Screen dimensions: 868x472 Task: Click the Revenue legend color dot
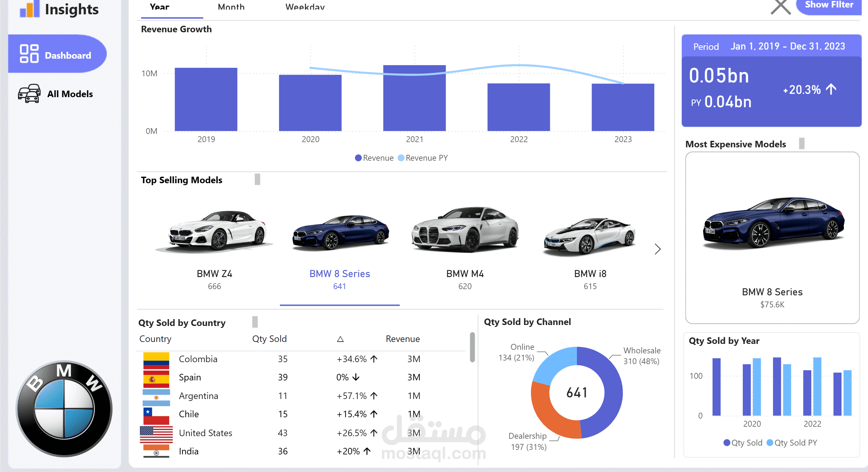pyautogui.click(x=358, y=158)
